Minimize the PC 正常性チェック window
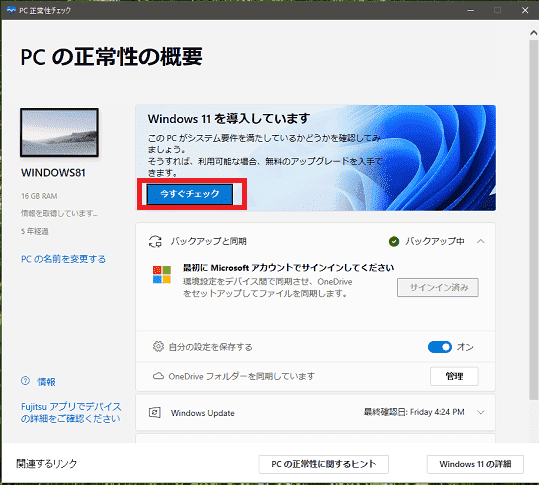 (x=471, y=10)
